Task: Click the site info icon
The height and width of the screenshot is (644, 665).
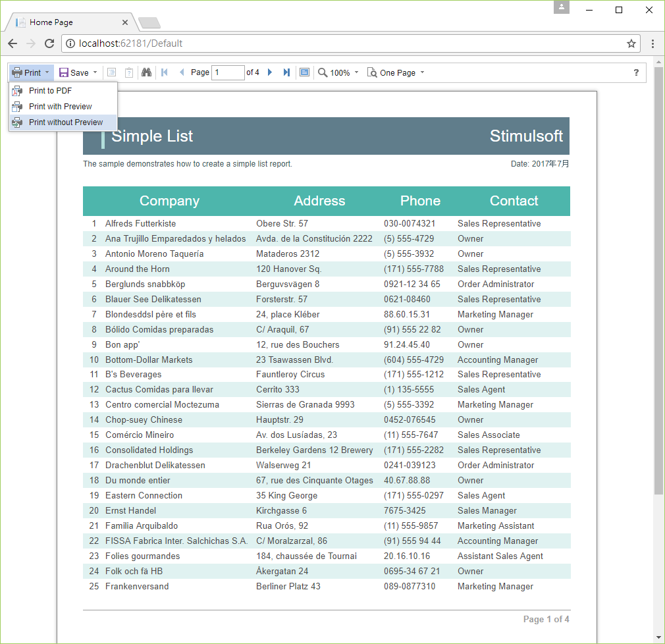Action: coord(70,43)
